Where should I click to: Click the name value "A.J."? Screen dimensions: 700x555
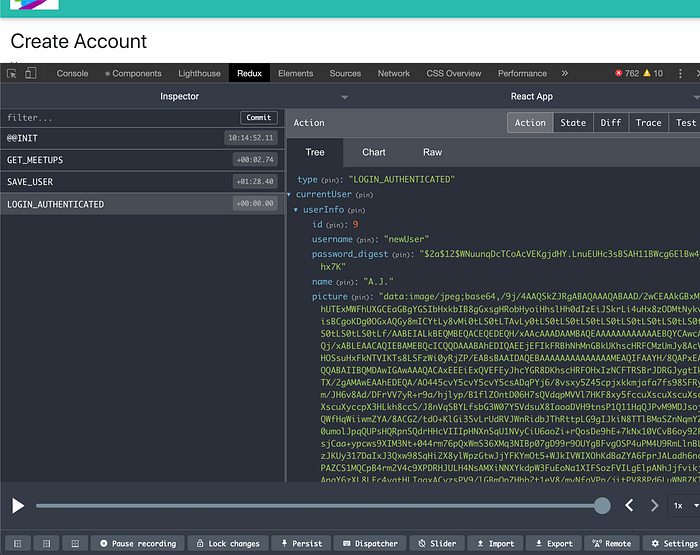pos(379,282)
